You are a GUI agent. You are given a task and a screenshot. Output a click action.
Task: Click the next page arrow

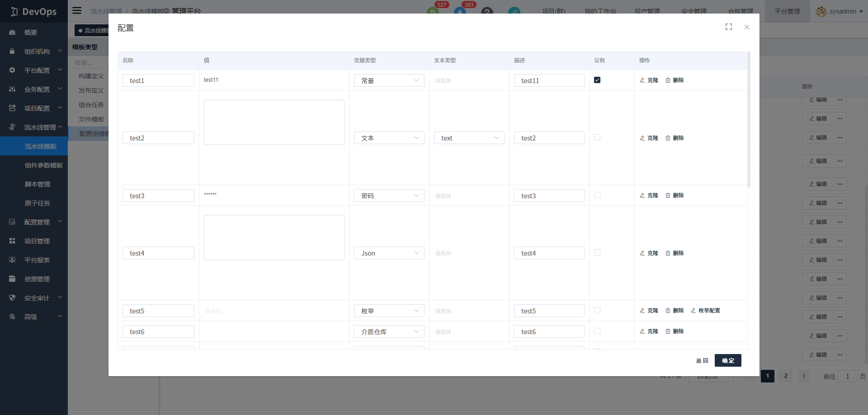(x=804, y=376)
